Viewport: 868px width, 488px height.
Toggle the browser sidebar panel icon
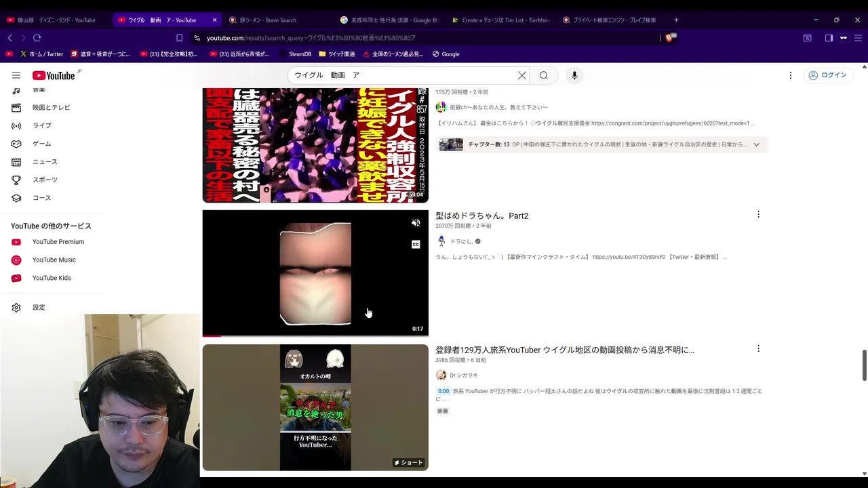(x=829, y=38)
